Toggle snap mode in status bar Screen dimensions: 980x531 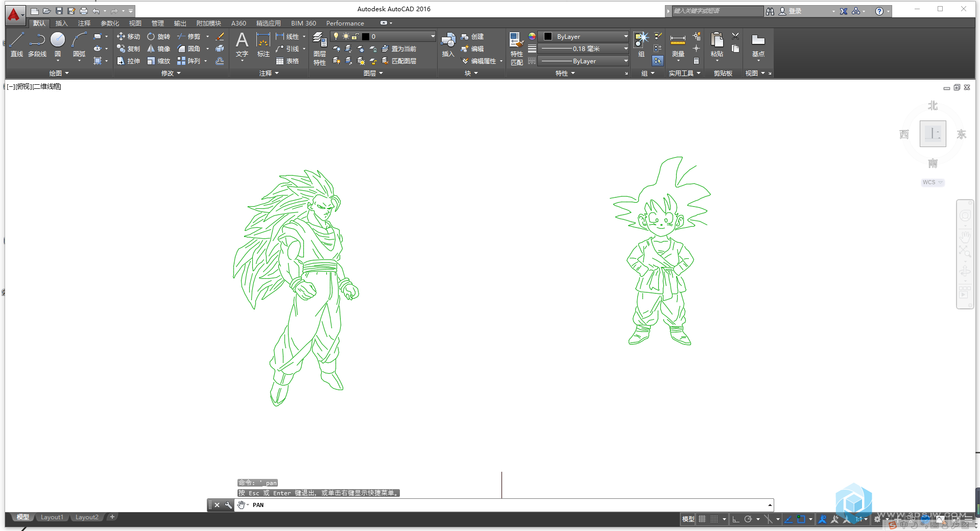point(714,519)
